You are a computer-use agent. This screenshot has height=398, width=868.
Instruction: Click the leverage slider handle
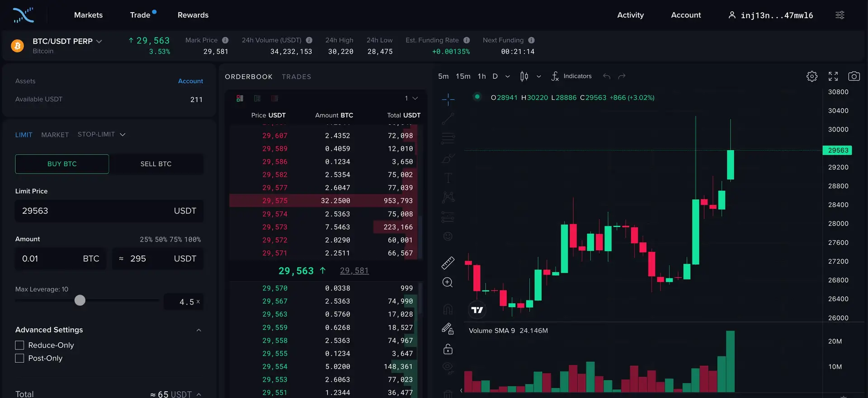pos(80,300)
